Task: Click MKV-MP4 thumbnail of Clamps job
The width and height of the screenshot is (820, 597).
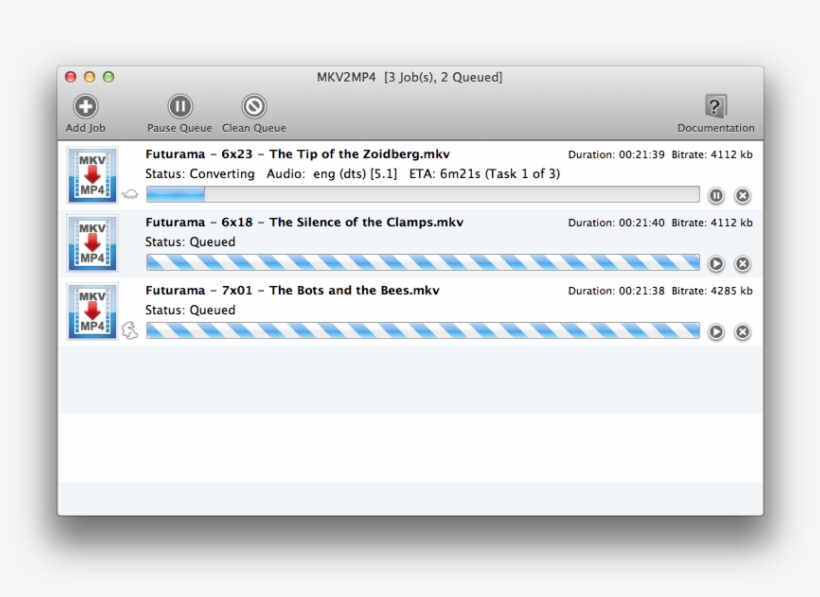Action: point(92,243)
